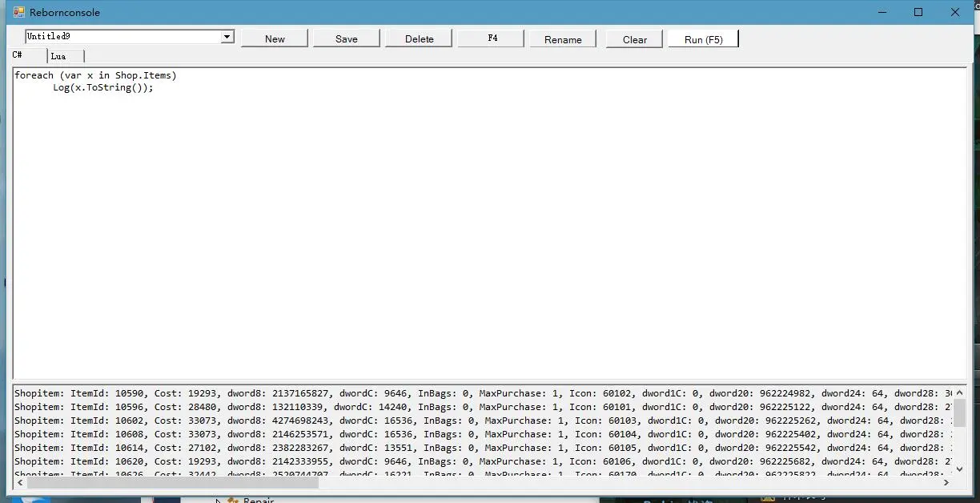Switch to the C# tab
The height and width of the screenshot is (503, 980).
click(18, 55)
